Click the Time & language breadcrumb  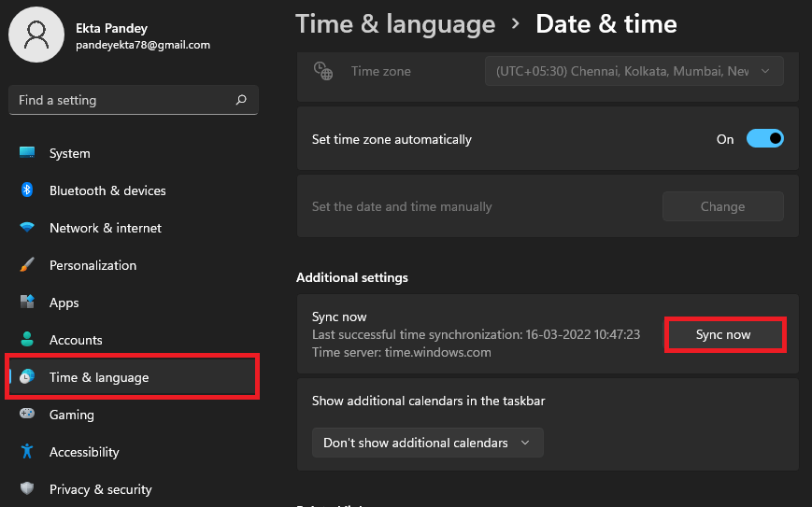click(x=395, y=24)
